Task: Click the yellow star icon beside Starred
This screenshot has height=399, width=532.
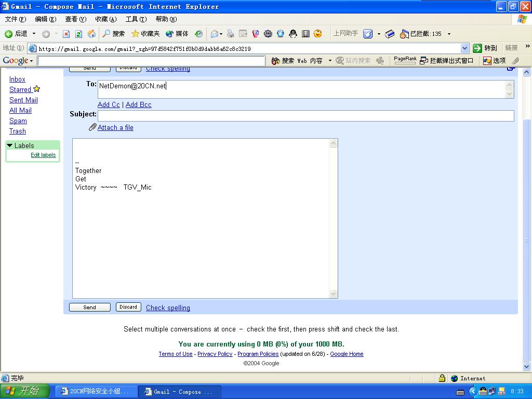Action: click(x=37, y=89)
